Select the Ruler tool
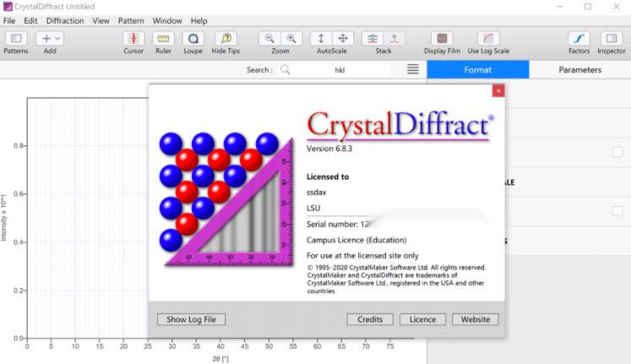The width and height of the screenshot is (631, 364). click(163, 39)
